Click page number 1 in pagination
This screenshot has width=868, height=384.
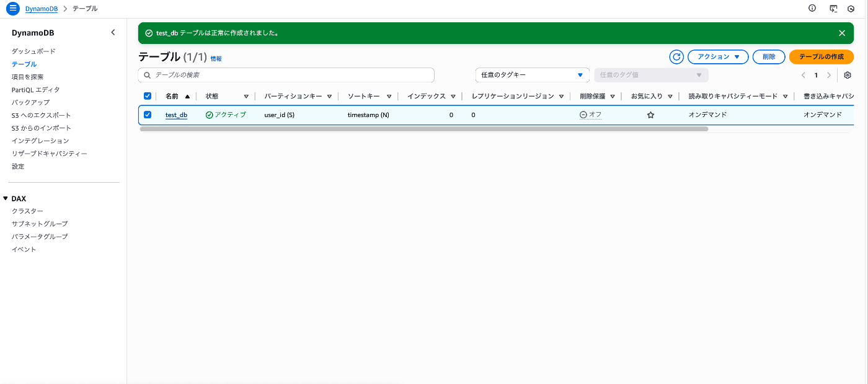[816, 75]
